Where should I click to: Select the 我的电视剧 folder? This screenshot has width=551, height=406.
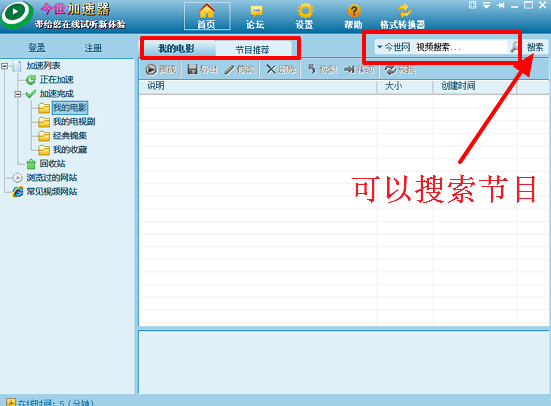[74, 122]
